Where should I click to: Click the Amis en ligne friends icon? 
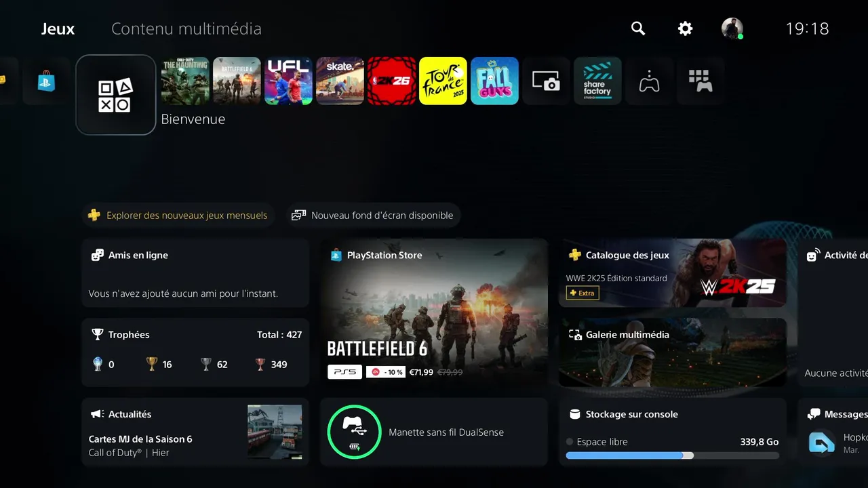click(98, 255)
